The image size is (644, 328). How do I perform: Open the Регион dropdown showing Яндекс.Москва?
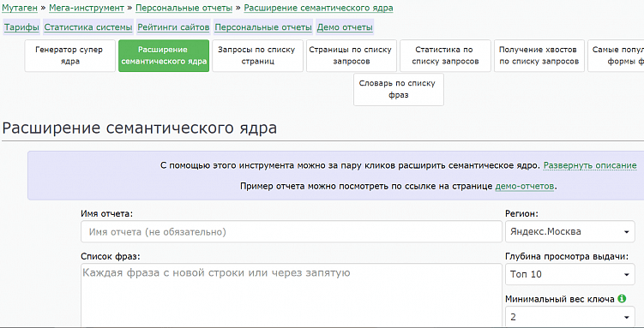pos(570,231)
